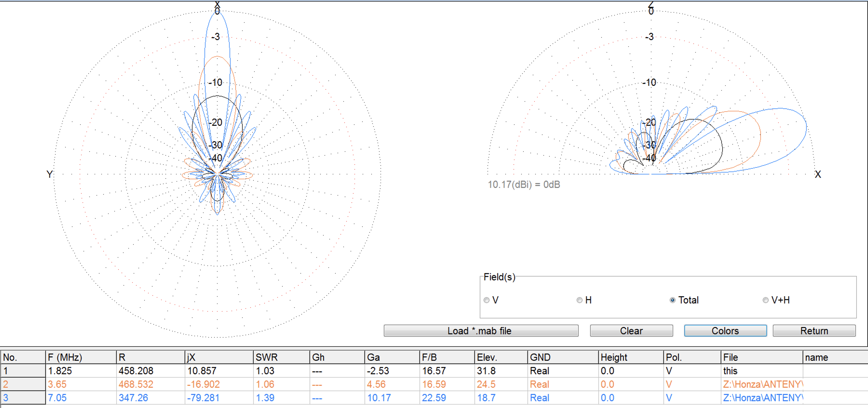868x408 pixels.
Task: Select the H field radio button
Action: [580, 300]
